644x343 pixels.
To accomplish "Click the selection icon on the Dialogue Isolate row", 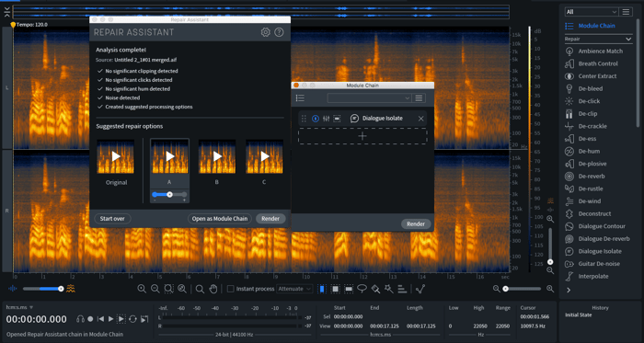I will click(x=337, y=119).
